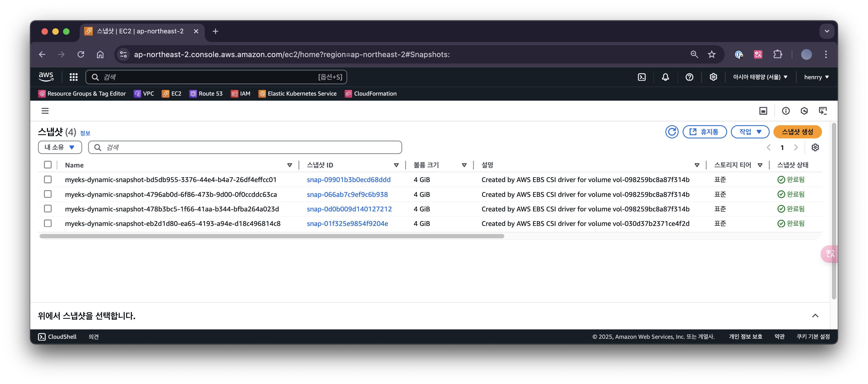Open the table preferences gear icon
Screen dimensions: 868x384
click(x=815, y=148)
